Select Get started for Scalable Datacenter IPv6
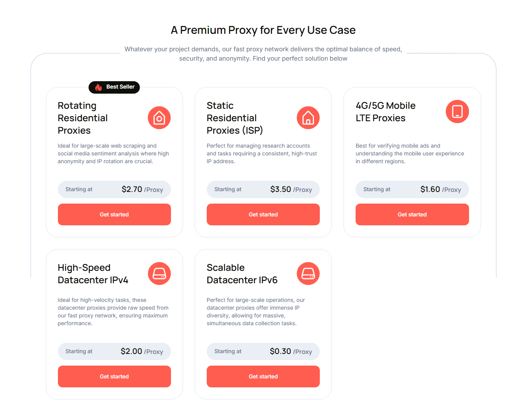 tap(263, 376)
